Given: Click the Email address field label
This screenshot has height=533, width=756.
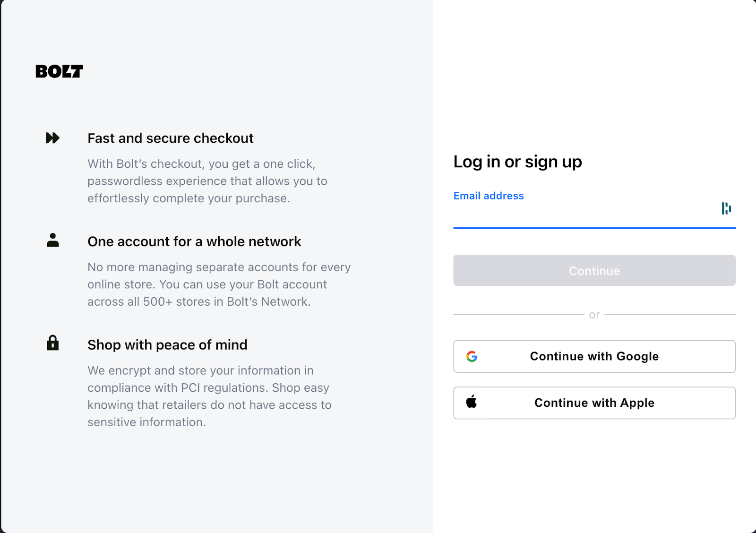Looking at the screenshot, I should [489, 196].
